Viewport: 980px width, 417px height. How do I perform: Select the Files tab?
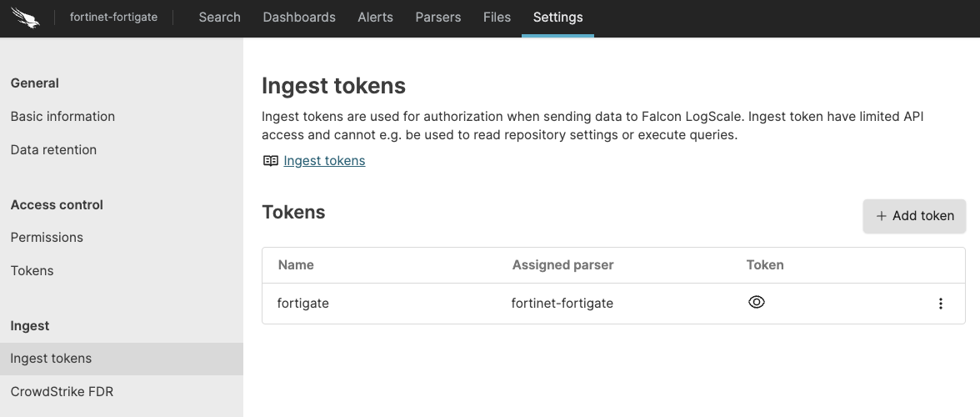pyautogui.click(x=497, y=18)
